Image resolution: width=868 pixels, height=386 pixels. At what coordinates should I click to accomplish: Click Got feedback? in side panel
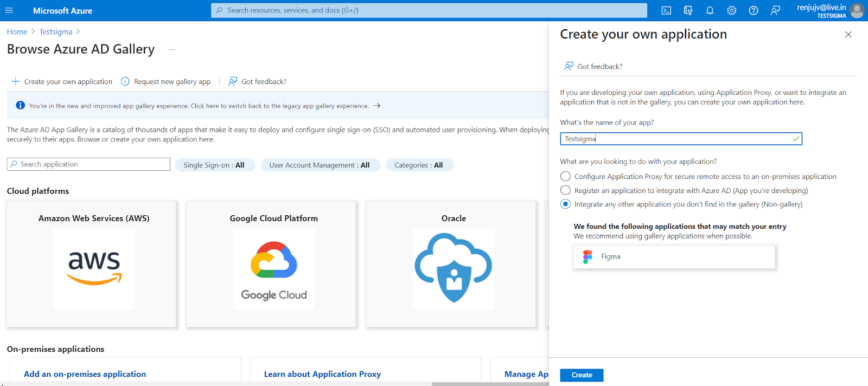click(599, 66)
